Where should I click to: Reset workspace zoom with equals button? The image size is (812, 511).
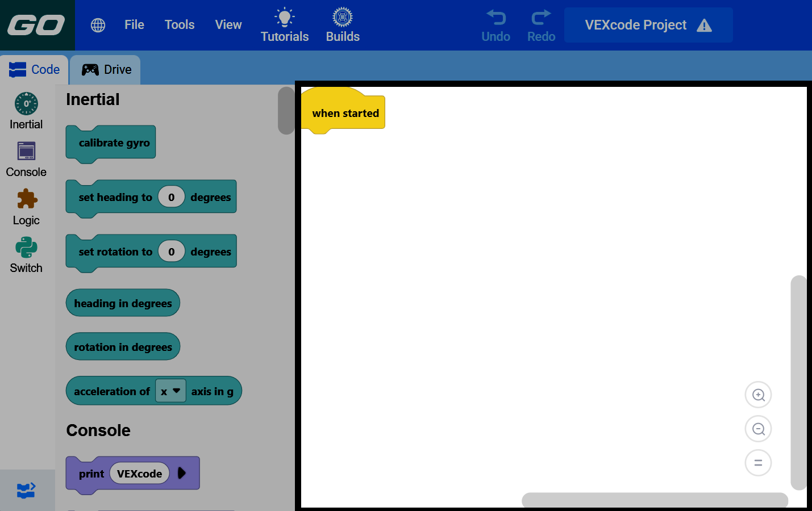click(758, 463)
